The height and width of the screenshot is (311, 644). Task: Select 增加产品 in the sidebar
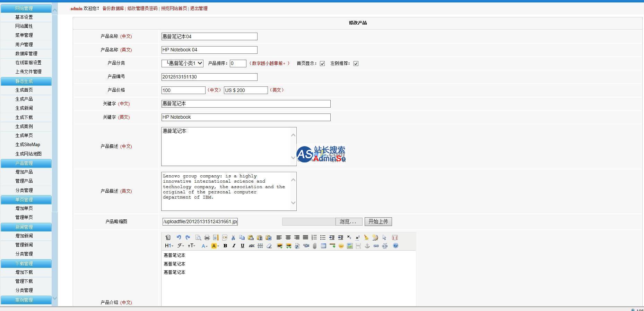[x=24, y=172]
